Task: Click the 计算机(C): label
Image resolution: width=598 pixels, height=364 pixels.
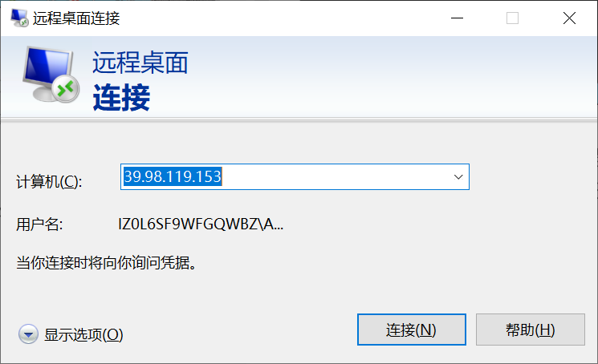Action: click(49, 182)
